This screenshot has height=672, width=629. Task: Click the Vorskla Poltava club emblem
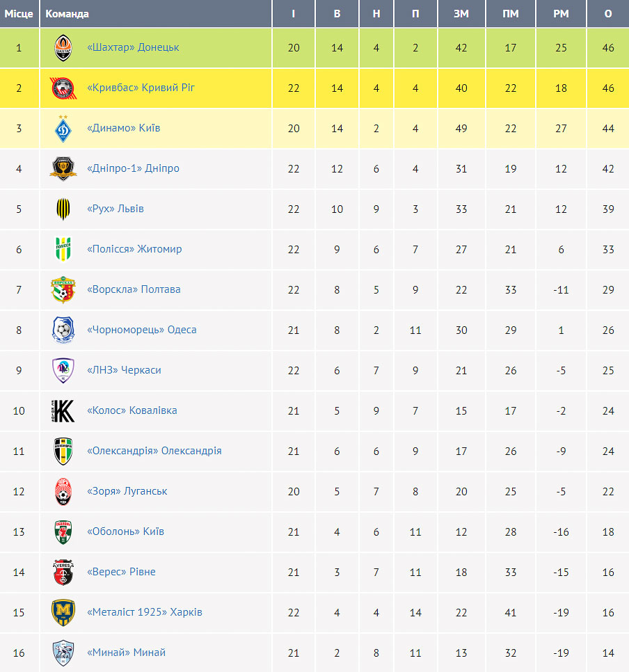[63, 289]
